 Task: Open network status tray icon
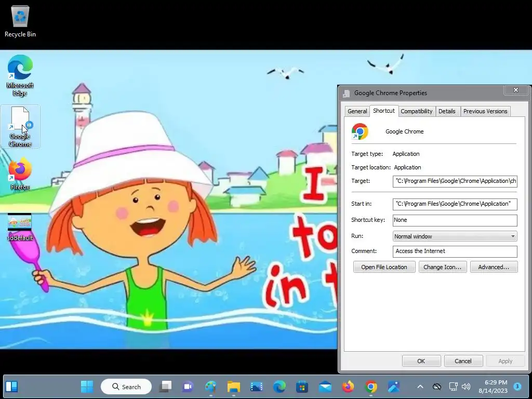(453, 387)
